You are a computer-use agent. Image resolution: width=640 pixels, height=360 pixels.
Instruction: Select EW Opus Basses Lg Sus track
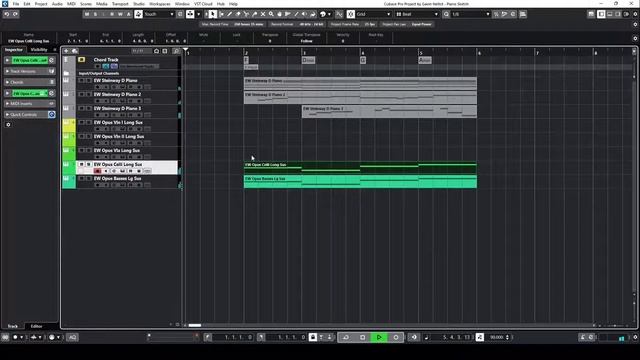pyautogui.click(x=118, y=178)
